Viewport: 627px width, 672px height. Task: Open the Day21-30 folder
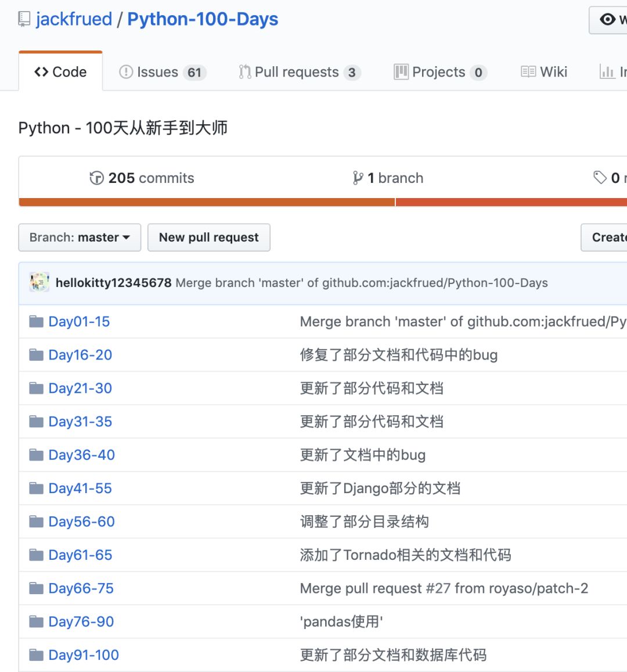80,389
